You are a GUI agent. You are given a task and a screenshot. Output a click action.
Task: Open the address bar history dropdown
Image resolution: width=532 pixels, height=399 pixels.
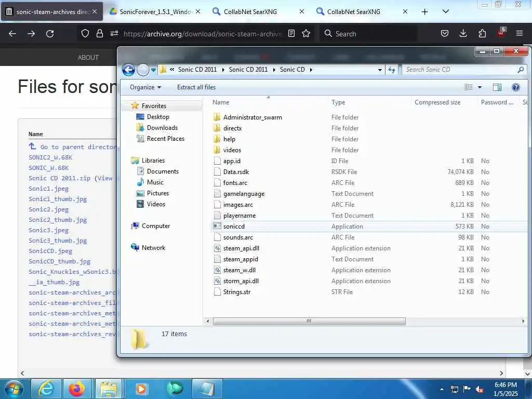(x=380, y=70)
